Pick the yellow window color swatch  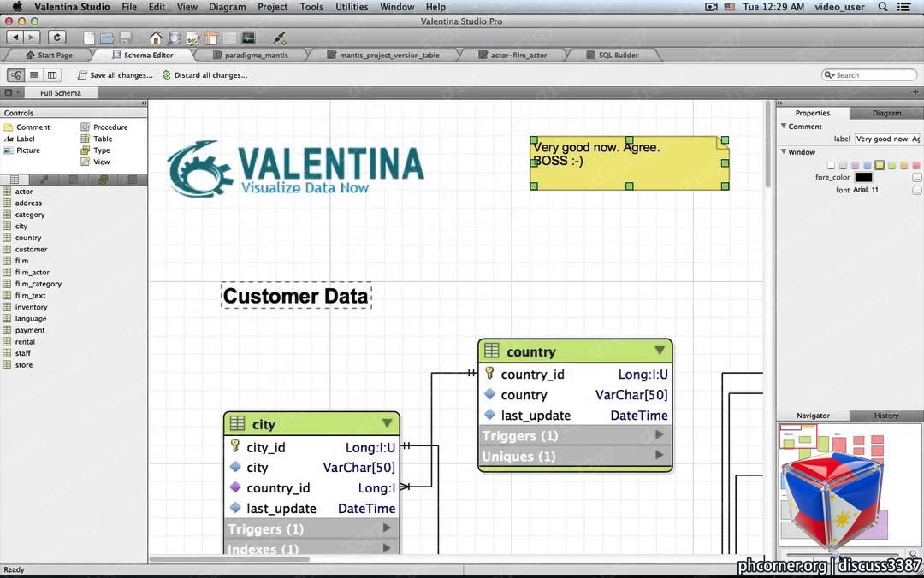[x=880, y=165]
